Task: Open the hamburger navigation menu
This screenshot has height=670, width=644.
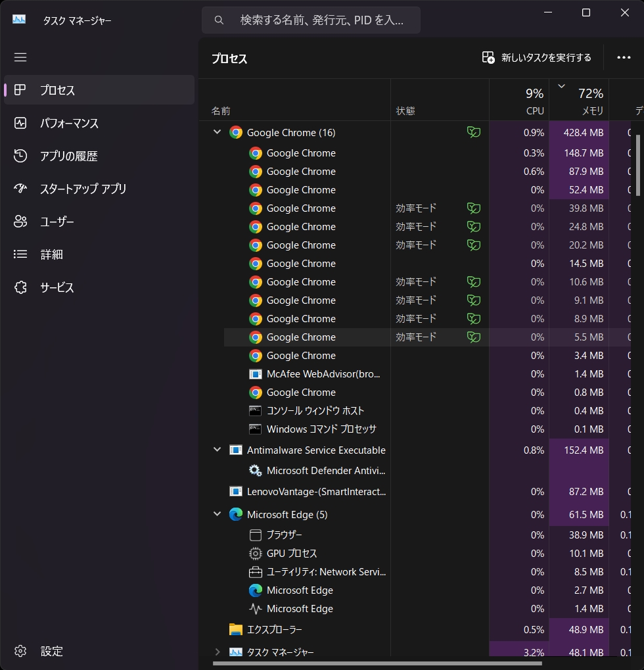Action: pos(20,57)
